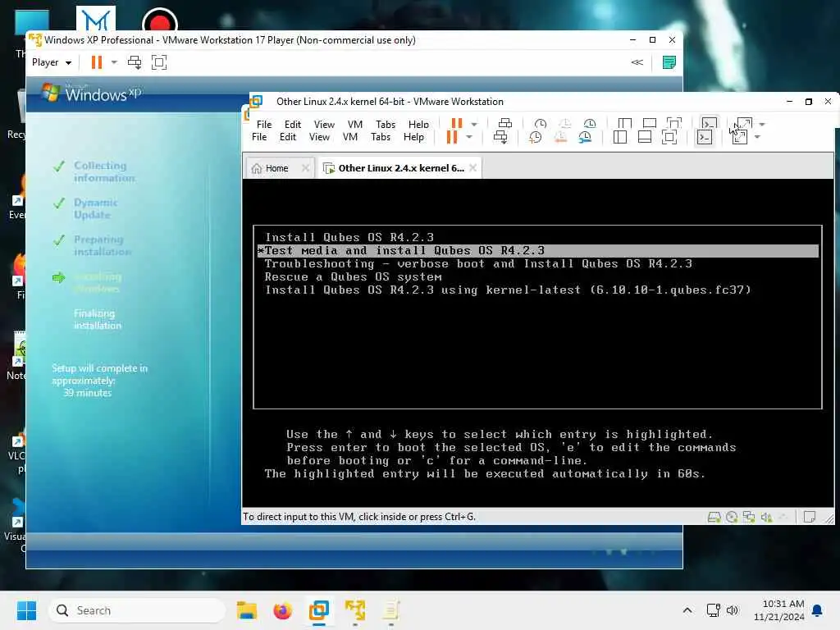The image size is (840, 630).
Task: Minimize the VMware Player window
Action: [632, 39]
